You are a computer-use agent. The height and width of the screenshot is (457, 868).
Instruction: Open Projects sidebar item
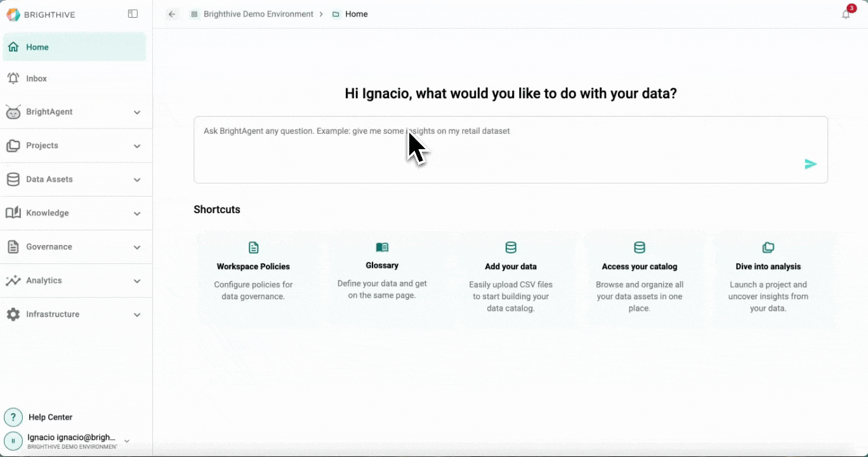42,145
